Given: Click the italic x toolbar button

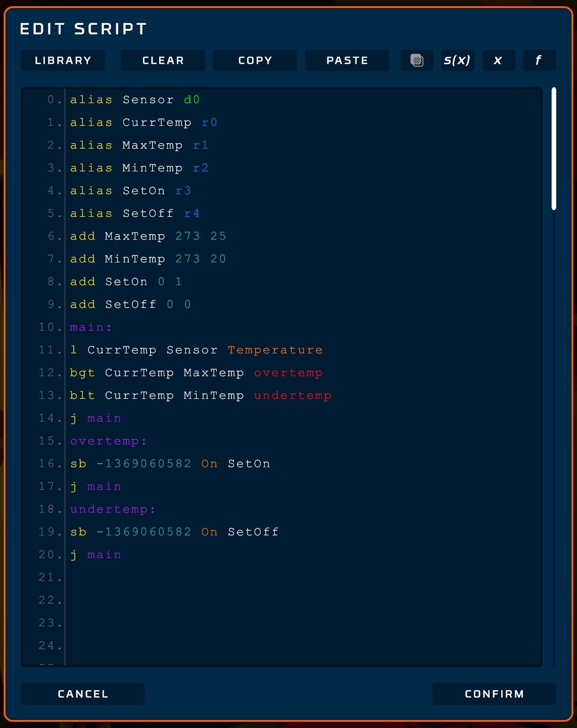Looking at the screenshot, I should [498, 61].
